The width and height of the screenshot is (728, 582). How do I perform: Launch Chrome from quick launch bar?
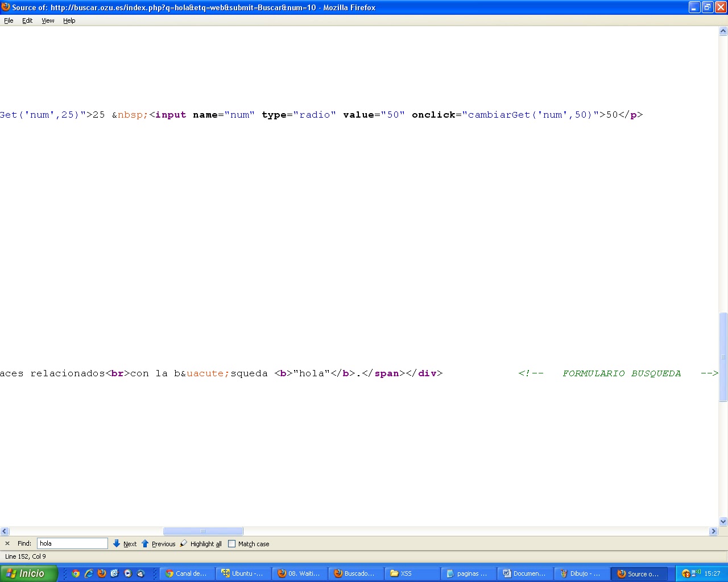[x=76, y=573]
